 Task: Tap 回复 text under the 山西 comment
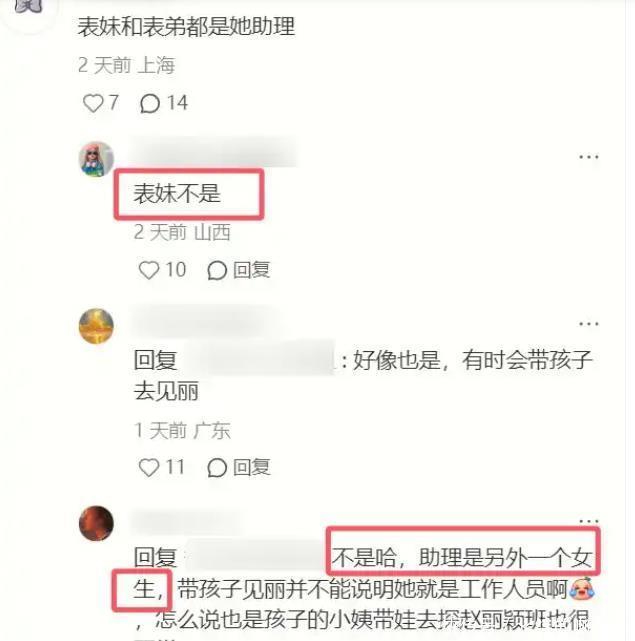point(251,270)
